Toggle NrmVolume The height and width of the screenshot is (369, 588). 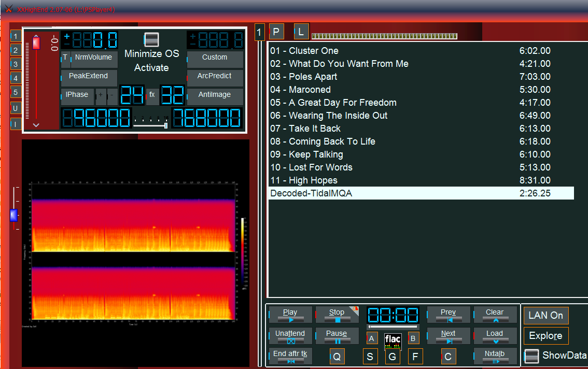tap(94, 59)
